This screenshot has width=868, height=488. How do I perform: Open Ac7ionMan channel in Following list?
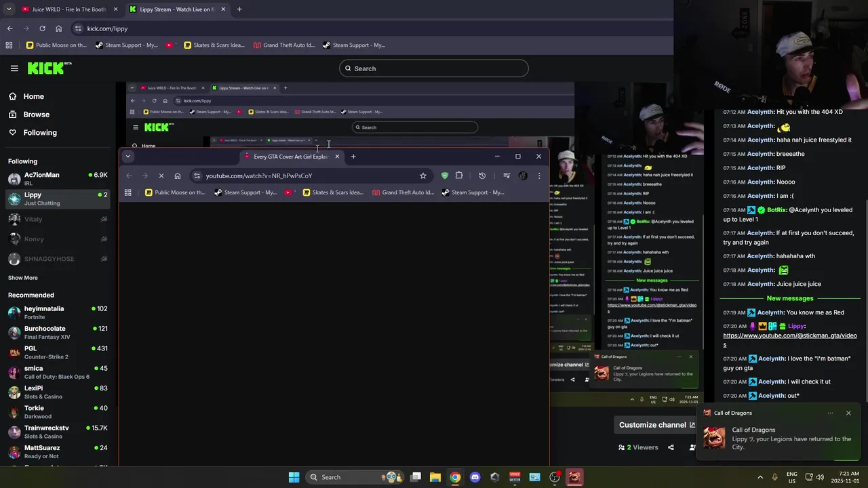(x=58, y=179)
